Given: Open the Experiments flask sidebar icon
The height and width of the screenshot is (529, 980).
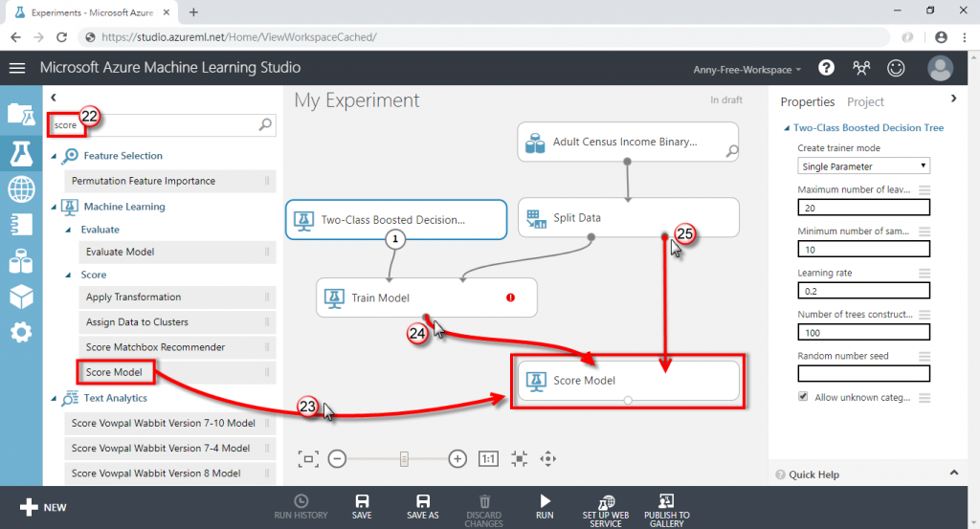Looking at the screenshot, I should click(21, 152).
